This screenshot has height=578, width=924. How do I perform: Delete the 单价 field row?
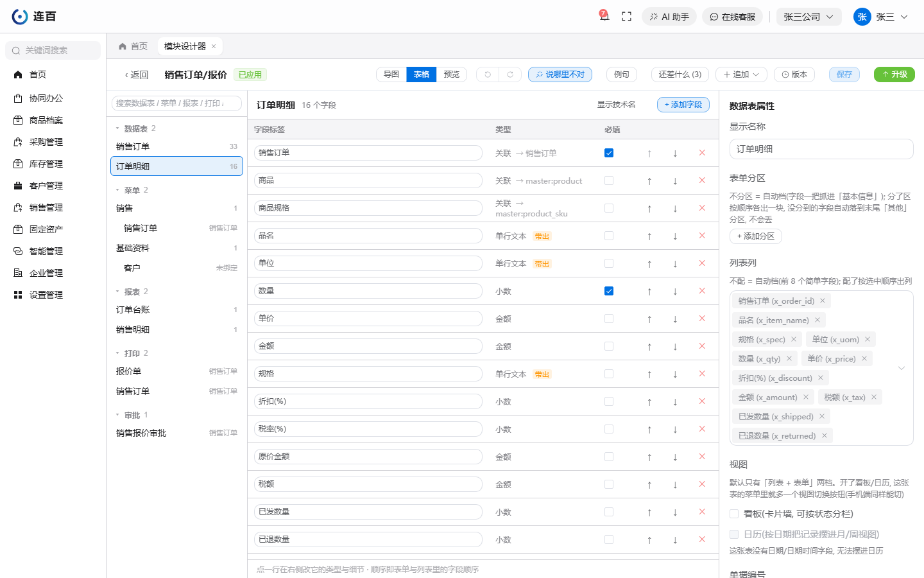coord(702,319)
